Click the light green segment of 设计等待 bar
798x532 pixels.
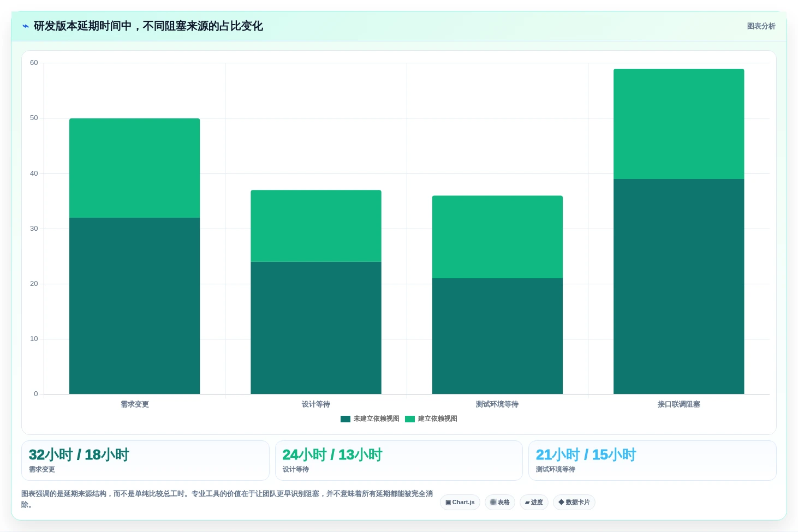[x=316, y=226]
